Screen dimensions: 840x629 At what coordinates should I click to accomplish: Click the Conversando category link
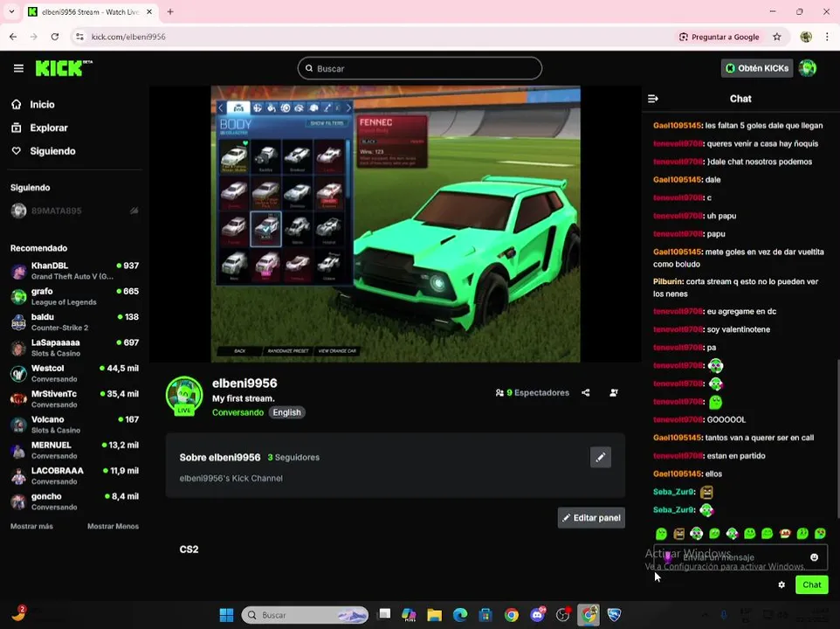click(x=238, y=412)
